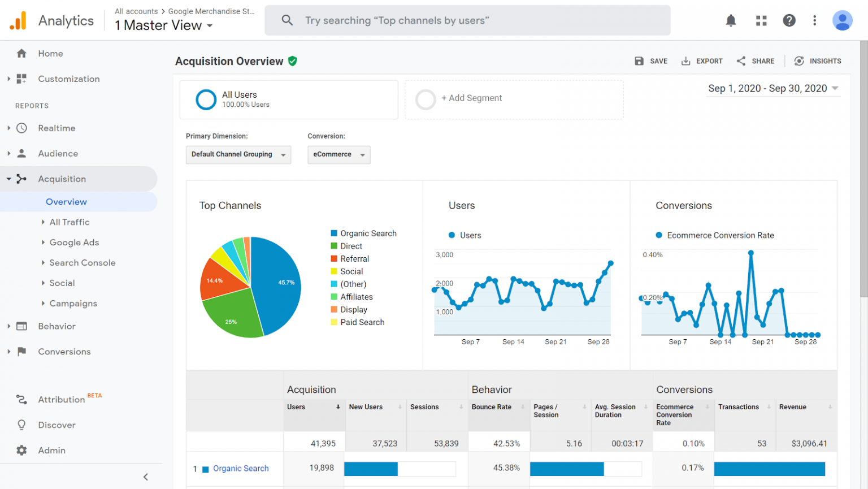Click the Share icon

point(741,61)
